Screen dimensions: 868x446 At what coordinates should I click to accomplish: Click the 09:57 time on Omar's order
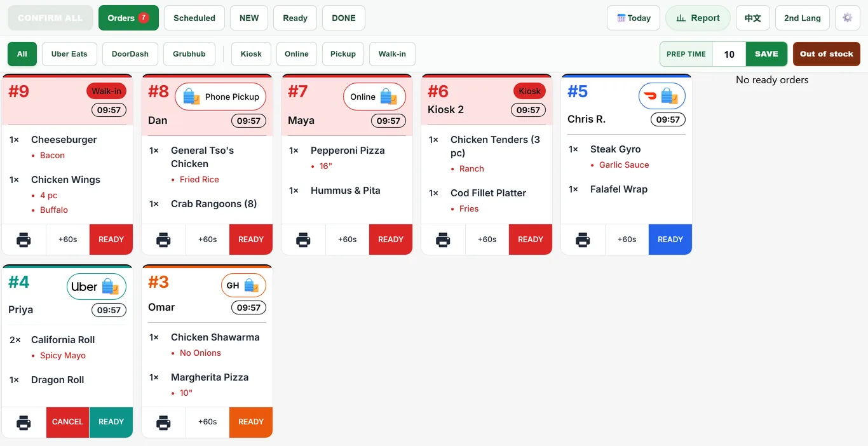[x=248, y=307]
